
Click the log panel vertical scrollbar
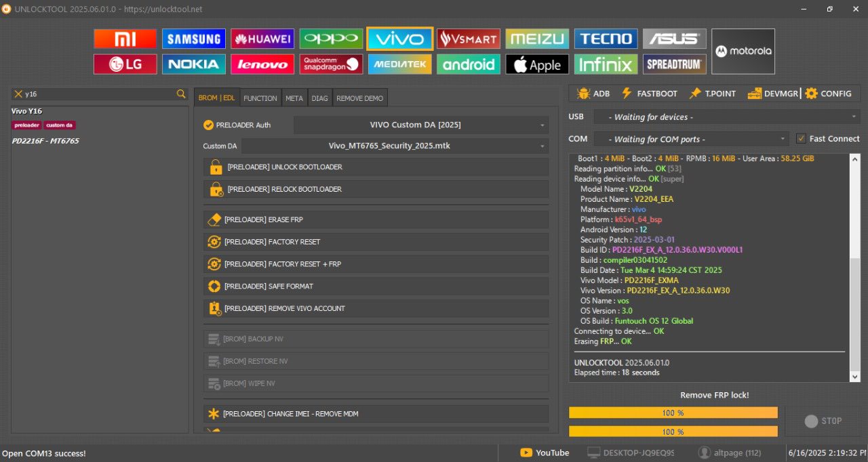854,268
